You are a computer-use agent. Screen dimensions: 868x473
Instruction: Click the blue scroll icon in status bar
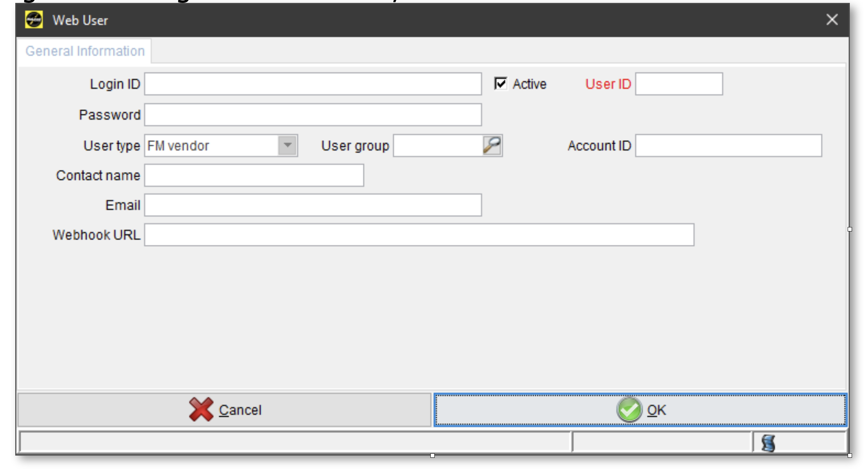(768, 443)
